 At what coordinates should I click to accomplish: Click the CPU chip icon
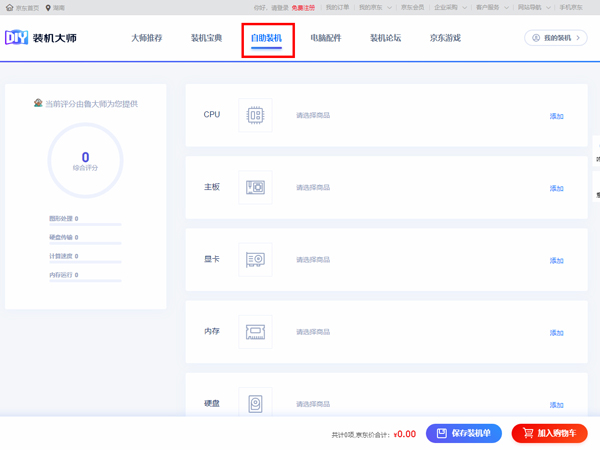point(255,115)
